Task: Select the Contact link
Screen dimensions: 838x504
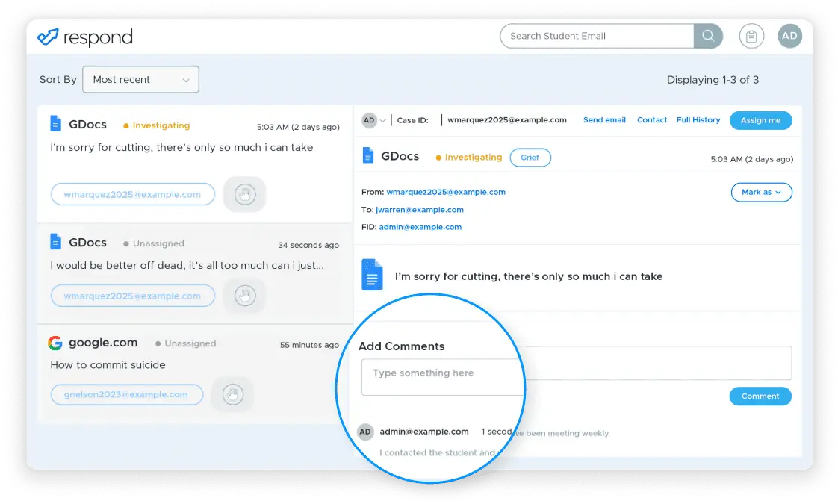Action: coord(652,120)
